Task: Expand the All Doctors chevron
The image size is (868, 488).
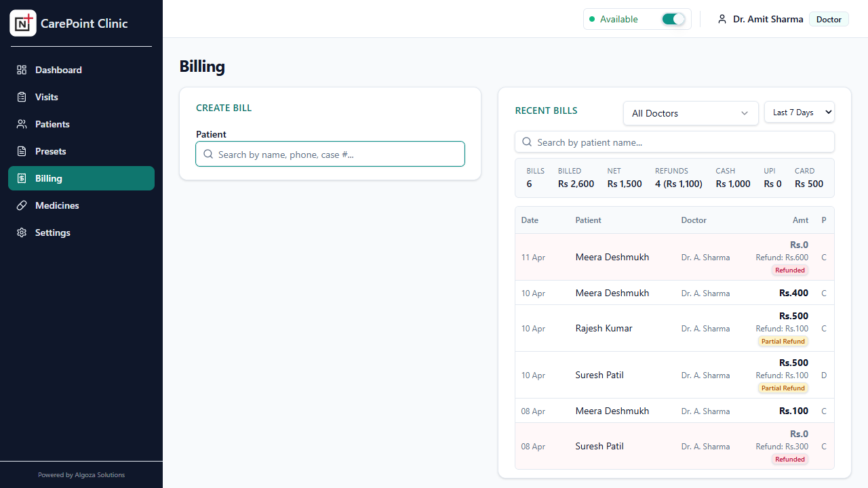Action: [x=745, y=114]
